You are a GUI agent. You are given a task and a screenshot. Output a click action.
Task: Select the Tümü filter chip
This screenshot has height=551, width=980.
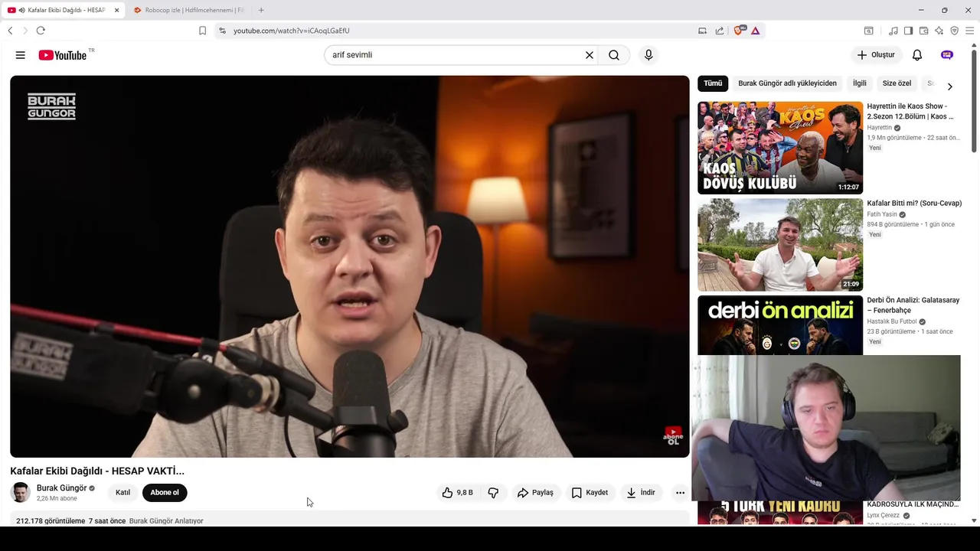(713, 83)
